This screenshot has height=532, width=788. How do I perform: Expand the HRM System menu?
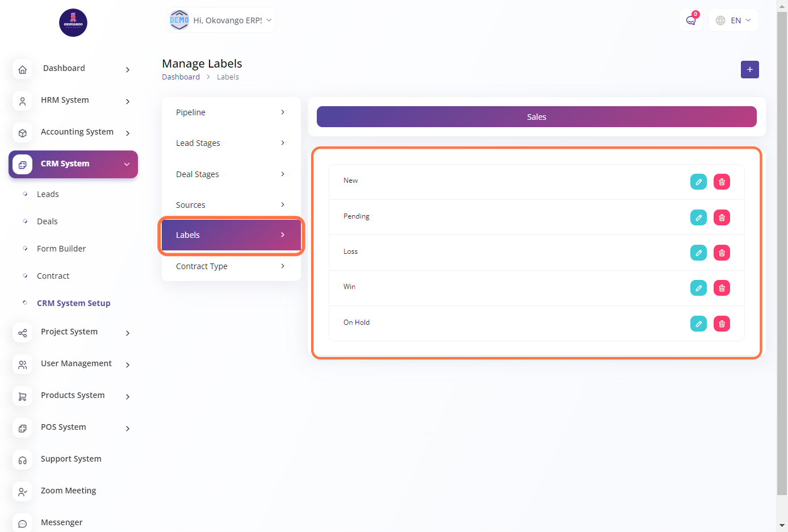[74, 100]
